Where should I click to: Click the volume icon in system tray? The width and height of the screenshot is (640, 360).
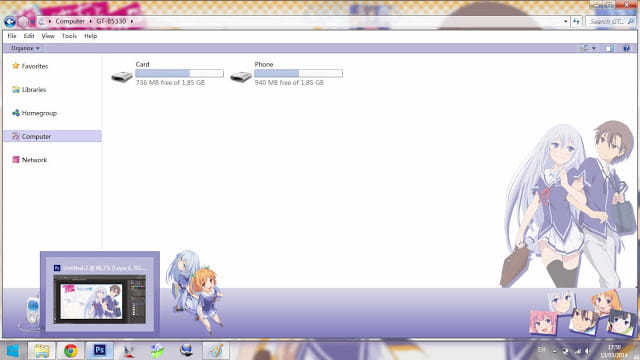pos(587,350)
